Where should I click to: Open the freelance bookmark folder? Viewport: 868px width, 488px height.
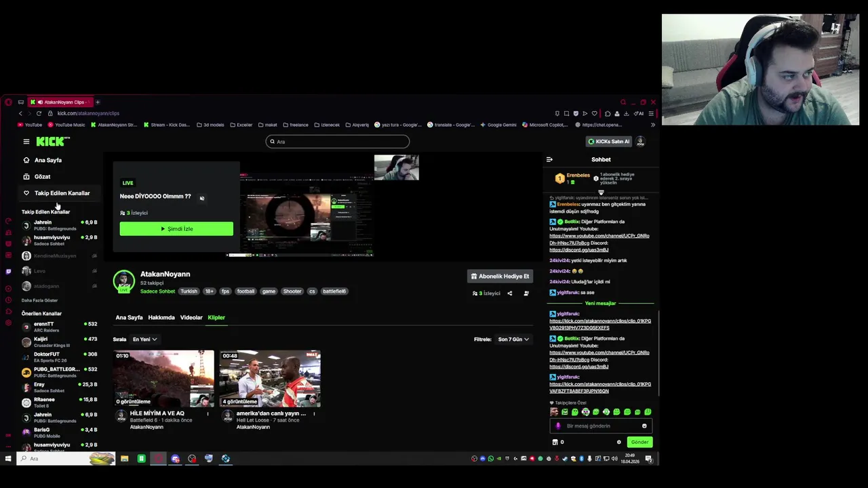click(296, 125)
